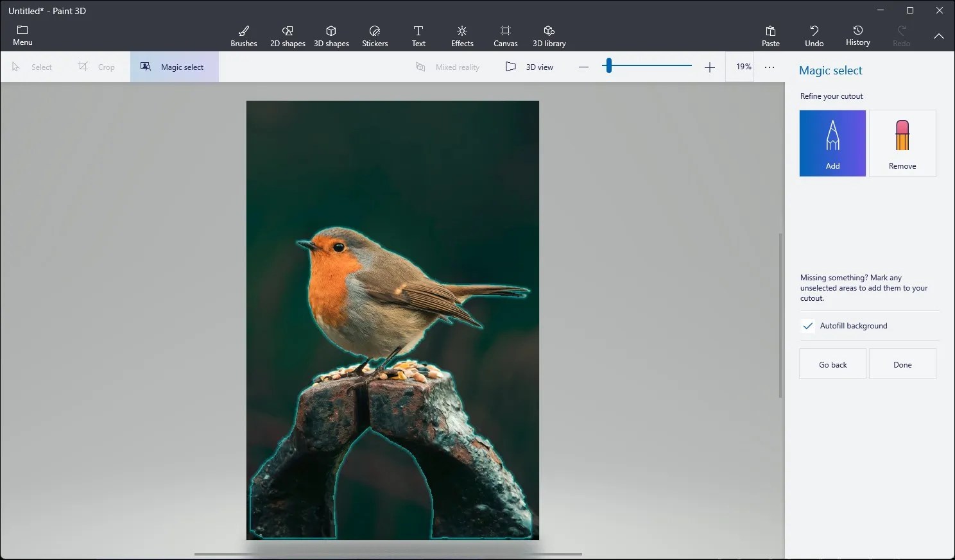Viewport: 955px width, 560px height.
Task: Click the Done button
Action: tap(902, 364)
